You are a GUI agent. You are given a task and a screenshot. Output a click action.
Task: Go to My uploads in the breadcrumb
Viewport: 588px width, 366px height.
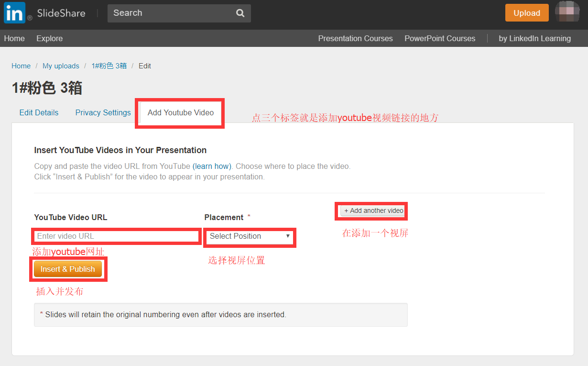[x=61, y=66]
